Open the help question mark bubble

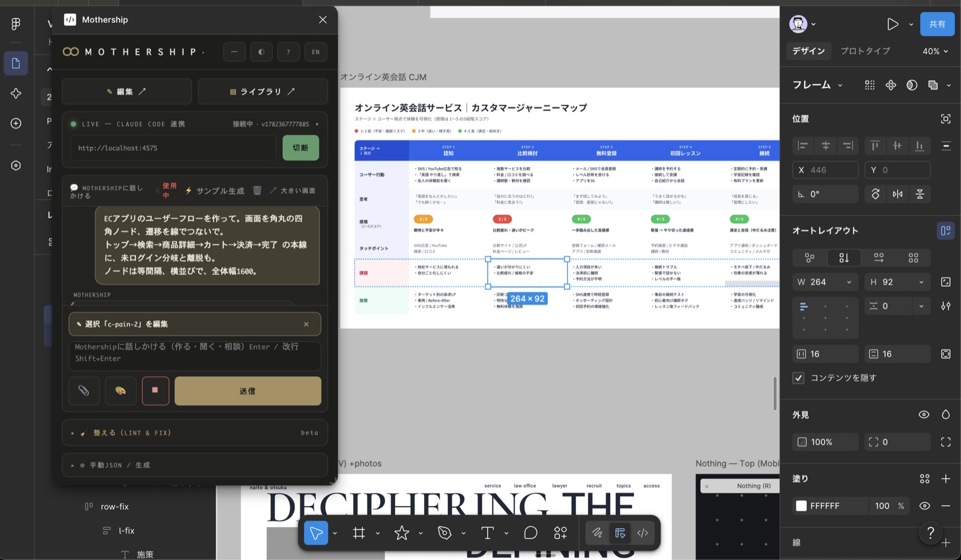[930, 532]
